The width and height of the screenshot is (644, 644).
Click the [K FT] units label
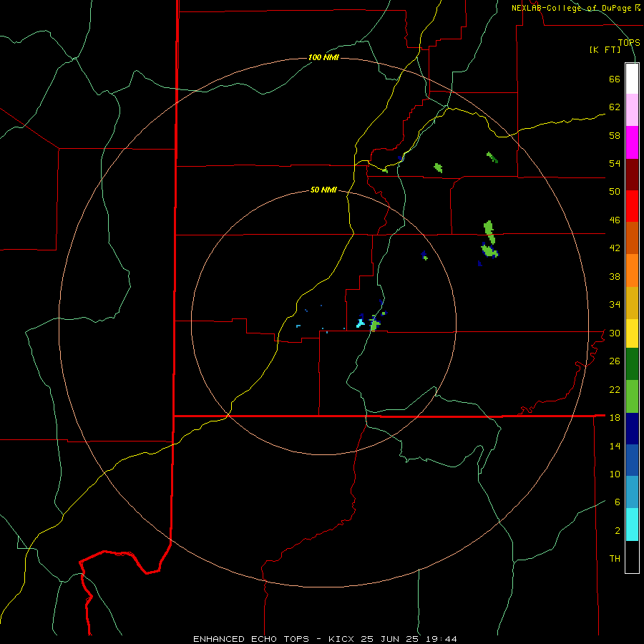[605, 50]
